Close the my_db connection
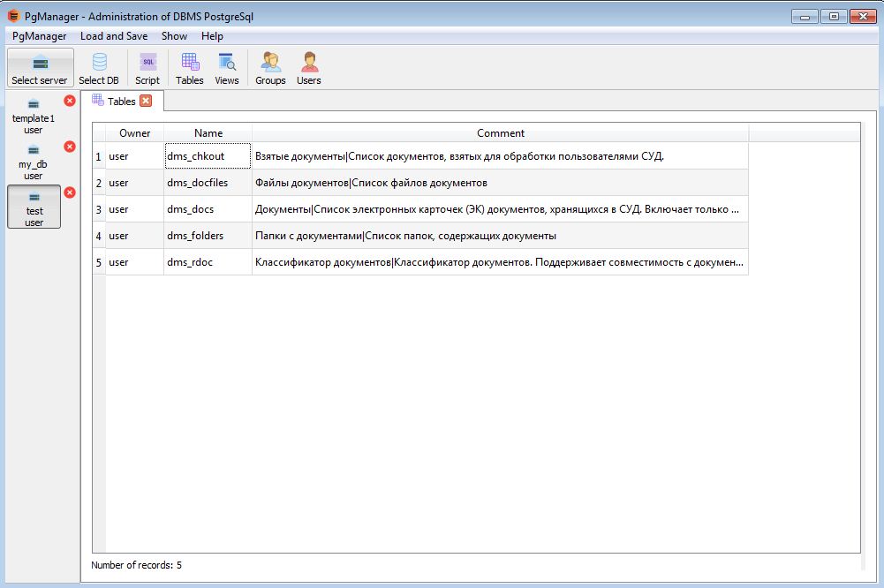This screenshot has width=884, height=588. click(70, 147)
